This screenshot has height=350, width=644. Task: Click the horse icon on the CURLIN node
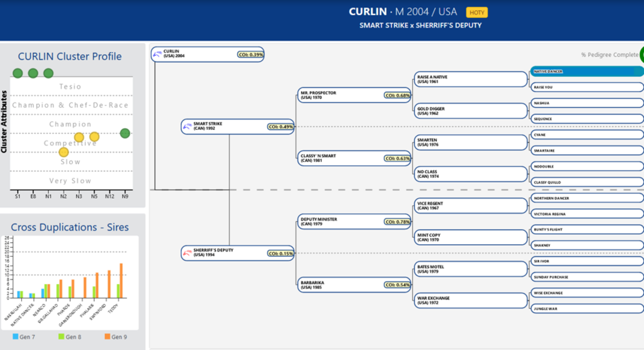[157, 54]
